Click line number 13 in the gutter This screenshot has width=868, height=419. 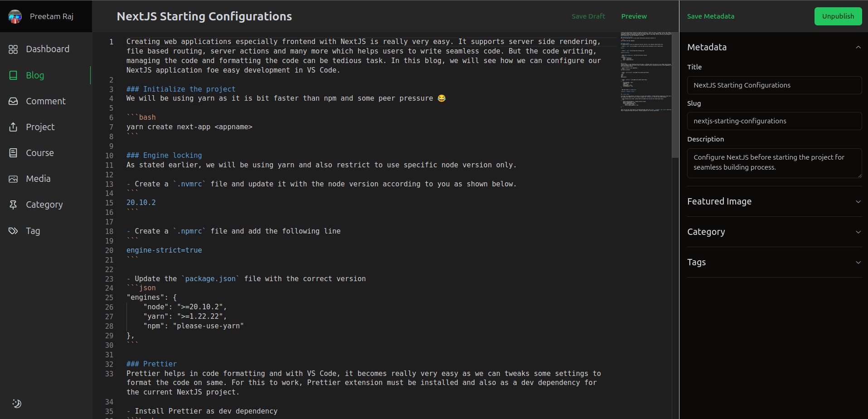pyautogui.click(x=109, y=184)
